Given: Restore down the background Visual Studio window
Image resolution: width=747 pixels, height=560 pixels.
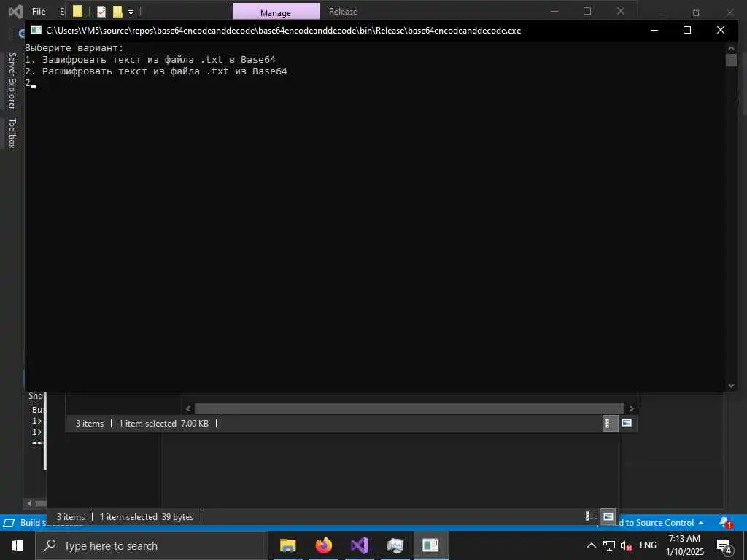Looking at the screenshot, I should coord(697,12).
